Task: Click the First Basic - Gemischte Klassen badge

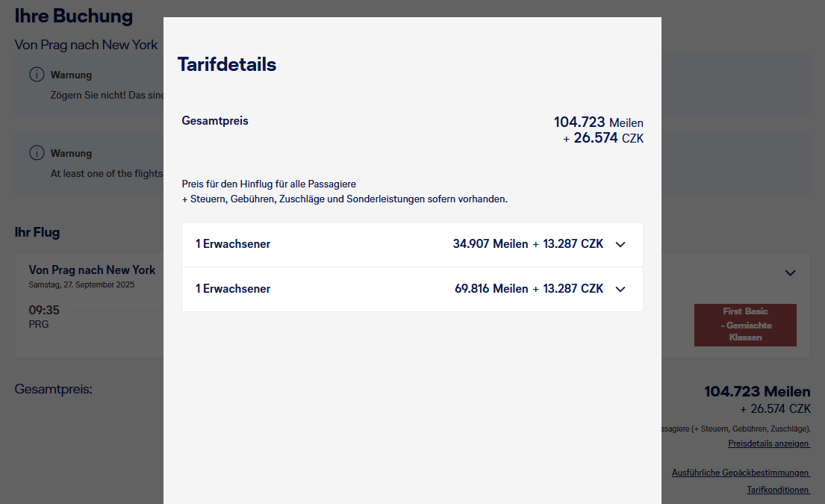Action: click(745, 325)
